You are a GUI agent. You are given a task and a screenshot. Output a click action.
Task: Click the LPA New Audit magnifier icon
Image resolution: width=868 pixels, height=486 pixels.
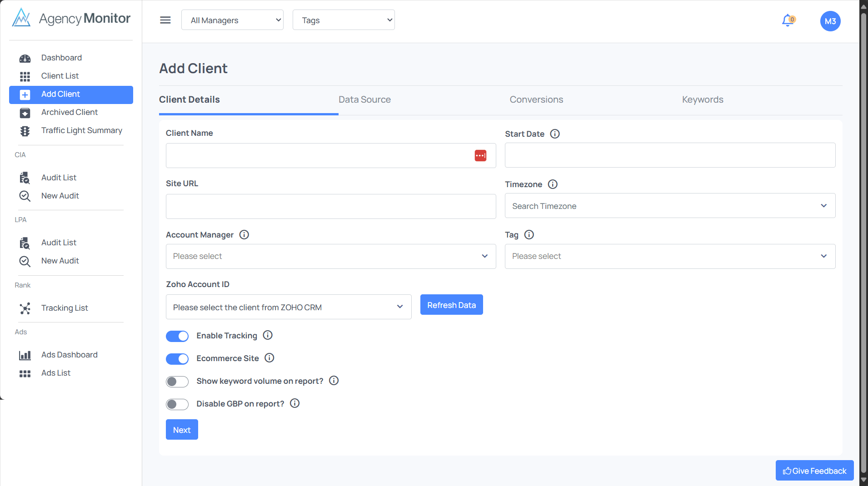click(25, 261)
